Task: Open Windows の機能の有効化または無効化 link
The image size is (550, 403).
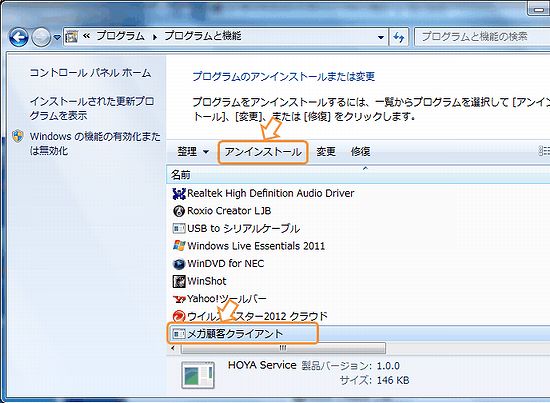Action: pyautogui.click(x=95, y=143)
